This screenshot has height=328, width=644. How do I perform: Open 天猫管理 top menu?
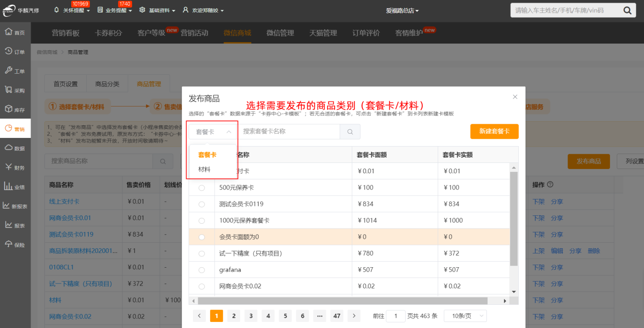pyautogui.click(x=323, y=33)
